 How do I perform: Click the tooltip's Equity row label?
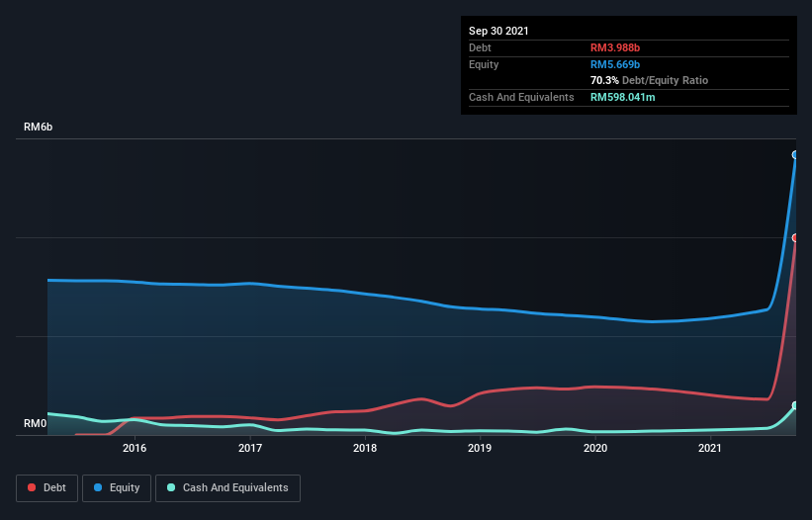(x=484, y=64)
